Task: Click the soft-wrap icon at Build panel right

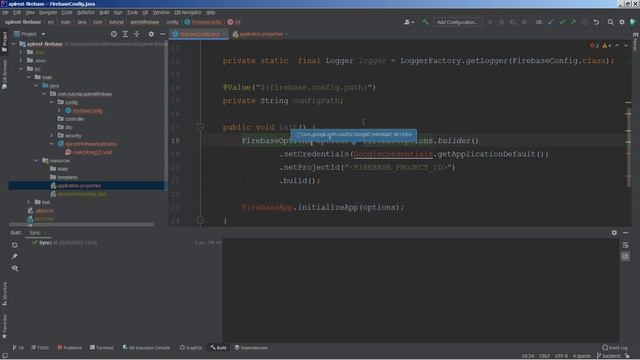Action: (x=625, y=245)
